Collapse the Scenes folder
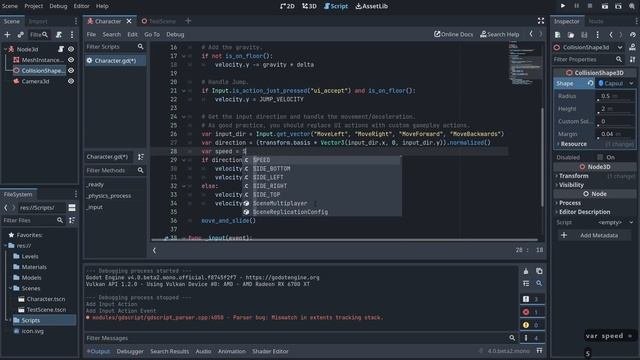This screenshot has height=360, width=640. click(10, 288)
